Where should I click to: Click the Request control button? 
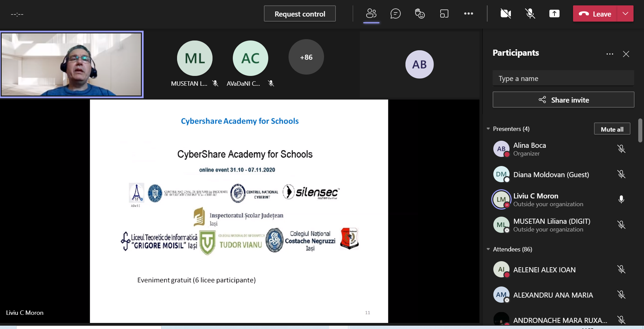click(x=300, y=14)
